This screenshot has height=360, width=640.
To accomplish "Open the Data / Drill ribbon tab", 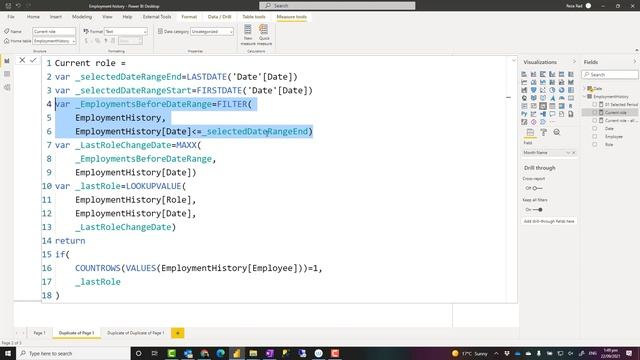I will coord(220,17).
